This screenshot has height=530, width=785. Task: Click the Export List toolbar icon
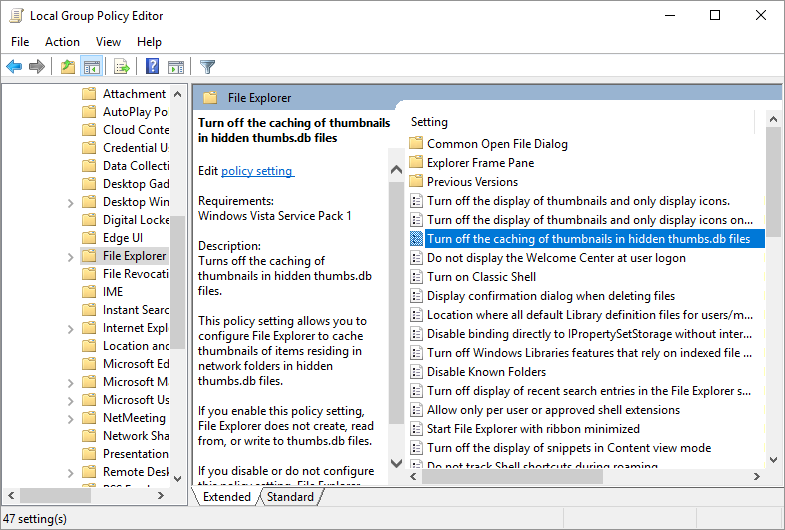tap(122, 66)
